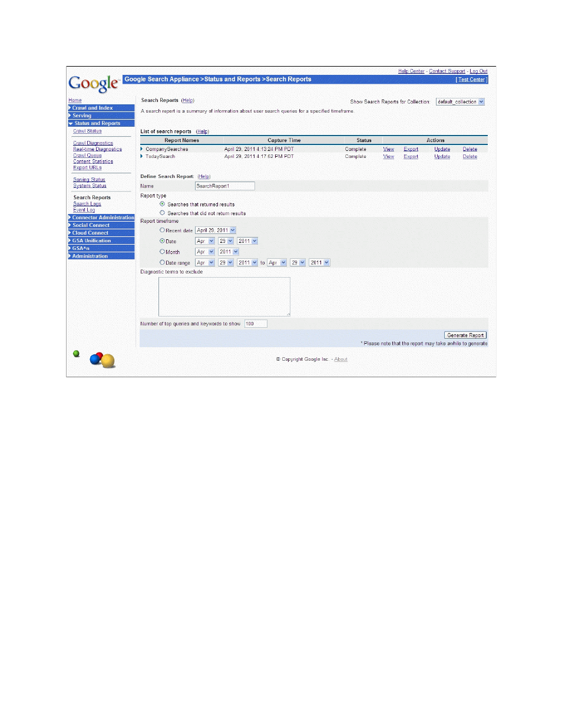The height and width of the screenshot is (728, 562).
Task: Expand the Administration menu
Action: [101, 256]
